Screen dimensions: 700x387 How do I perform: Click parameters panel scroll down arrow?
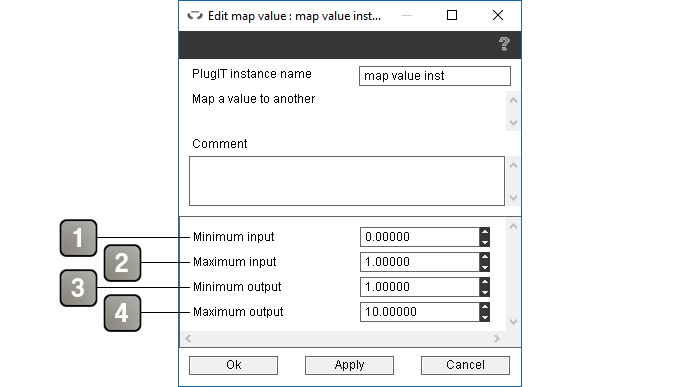513,322
